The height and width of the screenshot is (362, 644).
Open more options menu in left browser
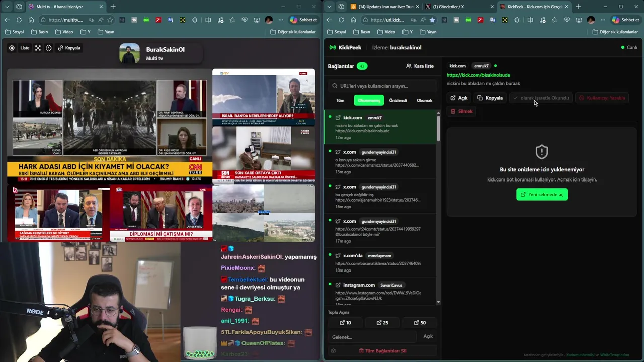(x=281, y=20)
